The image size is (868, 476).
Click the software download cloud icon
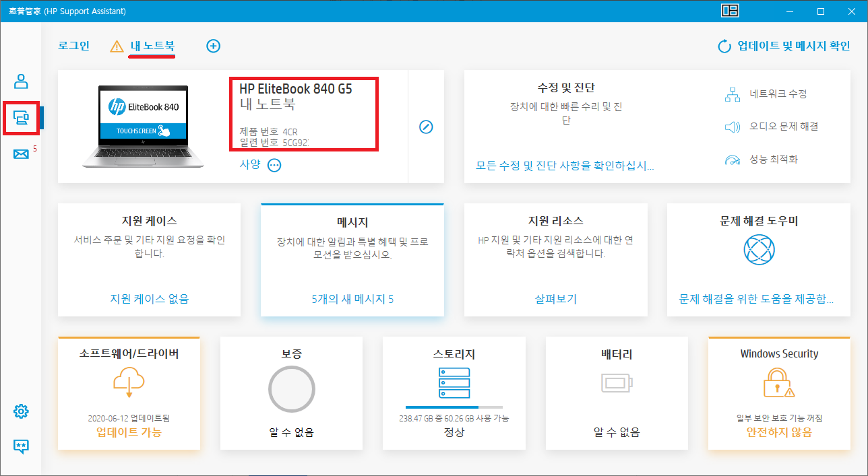129,384
